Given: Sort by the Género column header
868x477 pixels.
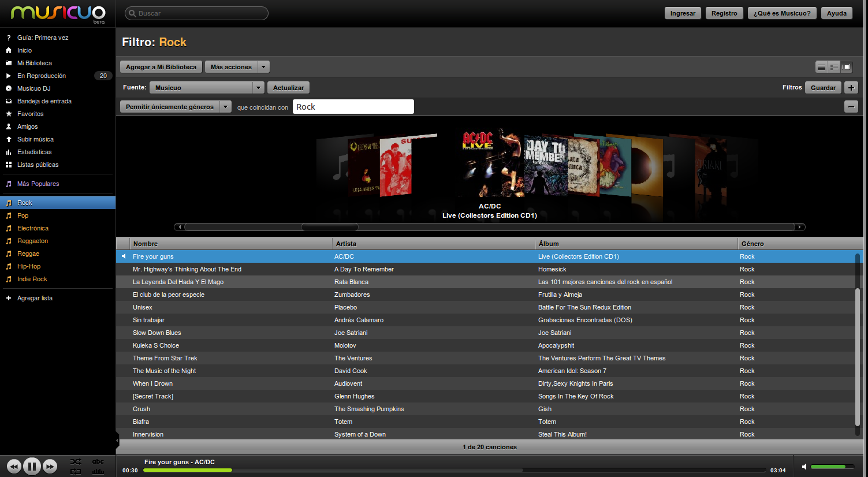Looking at the screenshot, I should point(800,244).
